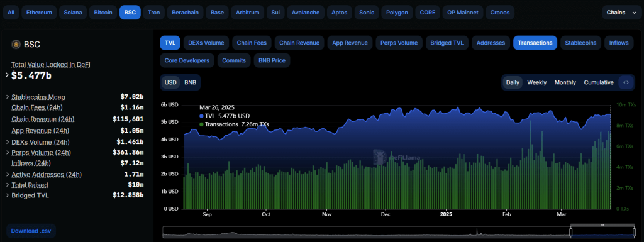
Task: Show the Cumulative chart view
Action: pos(599,82)
